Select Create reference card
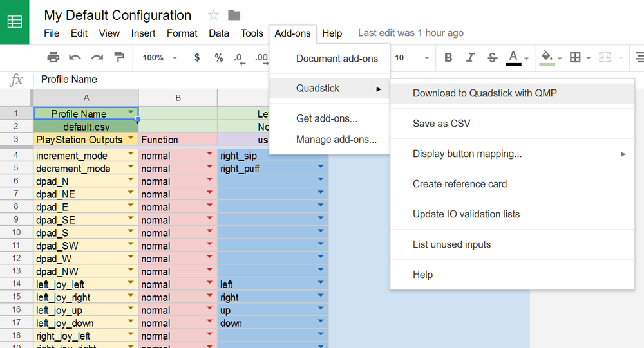Screen dimensions: 644x348 point(512,184)
